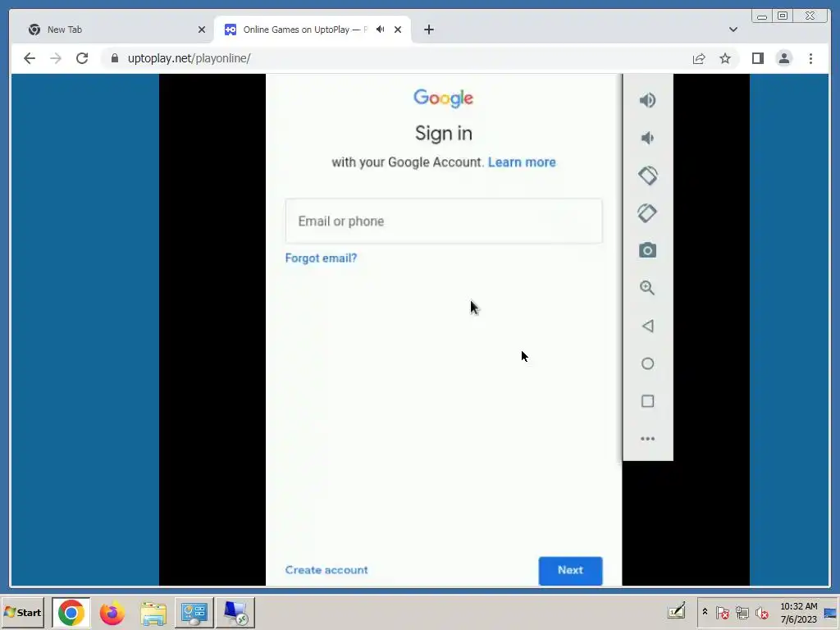This screenshot has width=840, height=630.
Task: Take a screenshot with the camera icon
Action: tap(648, 250)
